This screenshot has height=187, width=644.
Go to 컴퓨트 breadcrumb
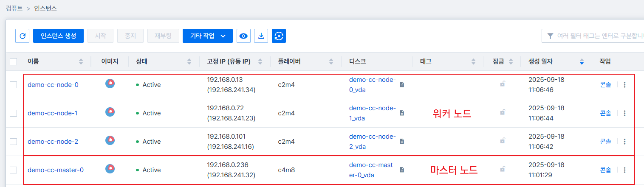pos(14,8)
